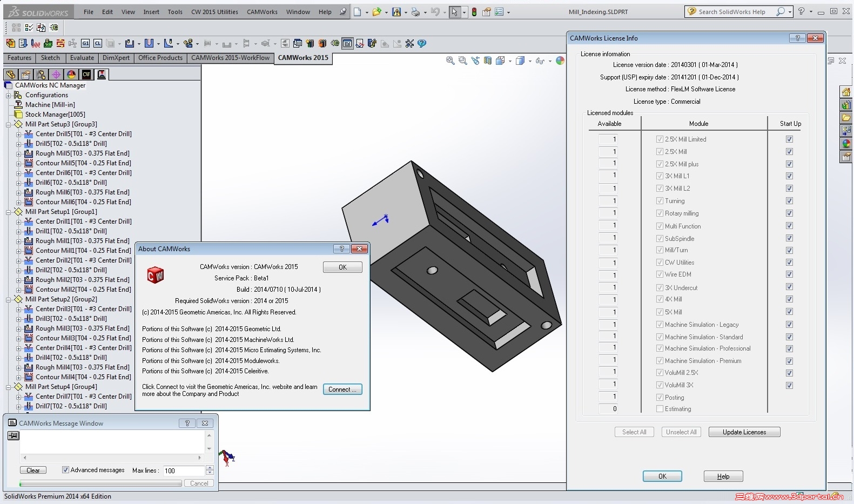Toggle Start Up checkbox for VoluMill 3X row

tap(789, 385)
